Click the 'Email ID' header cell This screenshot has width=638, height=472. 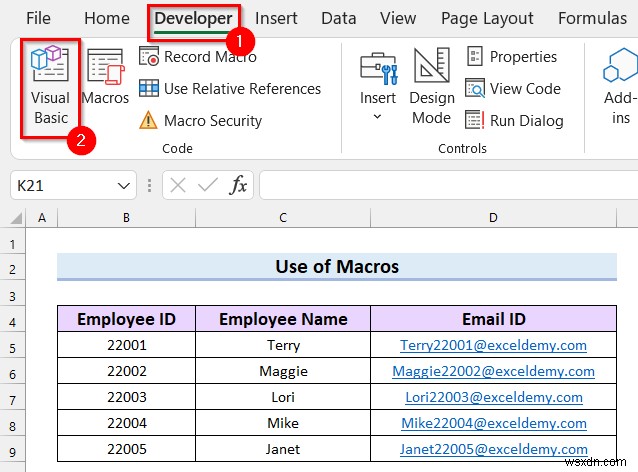coord(494,319)
